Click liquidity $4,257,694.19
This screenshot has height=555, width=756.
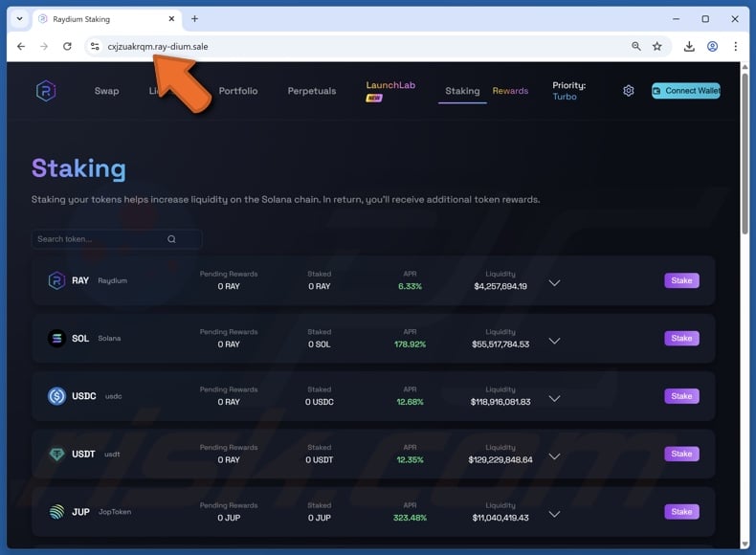[500, 286]
